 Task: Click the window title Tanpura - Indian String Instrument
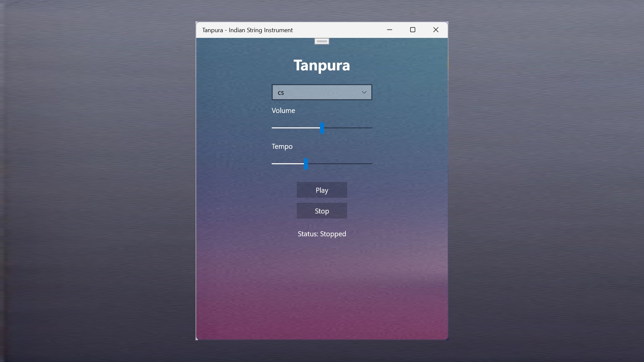247,30
